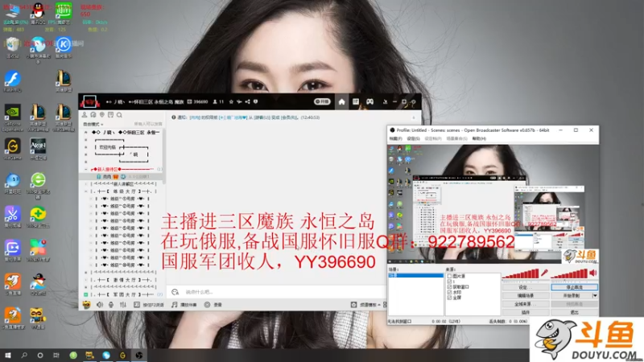
Task: Open Task View on the taskbar
Action: tap(56, 356)
